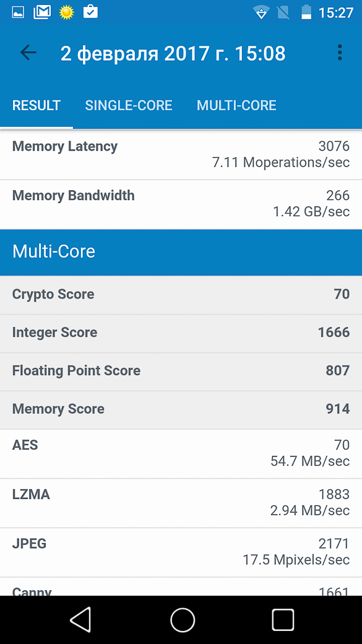Tap the JPEG benchmark row
The height and width of the screenshot is (644, 362).
(x=181, y=552)
